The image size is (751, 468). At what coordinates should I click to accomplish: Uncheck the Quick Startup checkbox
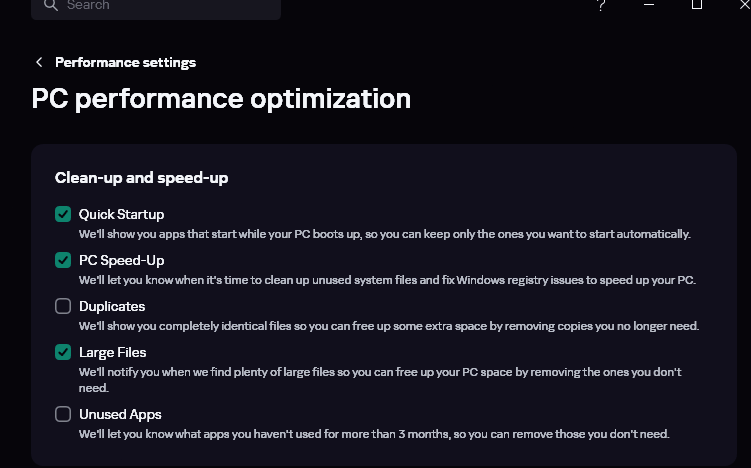tap(63, 214)
